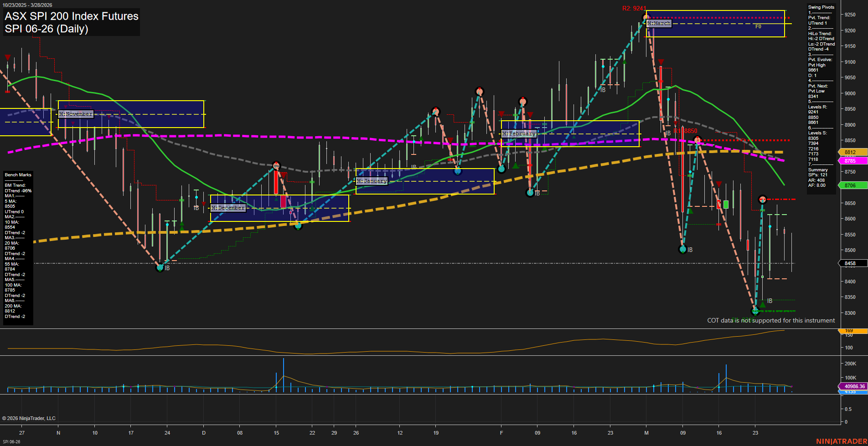The height and width of the screenshot is (446, 868).
Task: Toggle the M-February label on the chart
Action: 519,133
